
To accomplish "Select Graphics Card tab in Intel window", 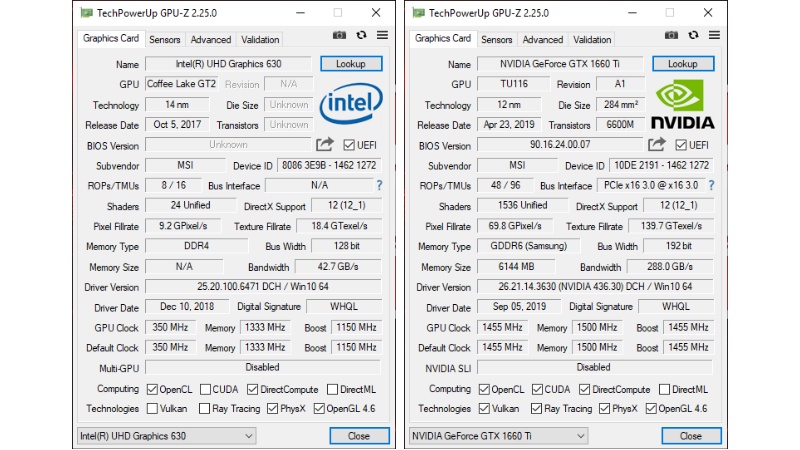I will coord(111,38).
